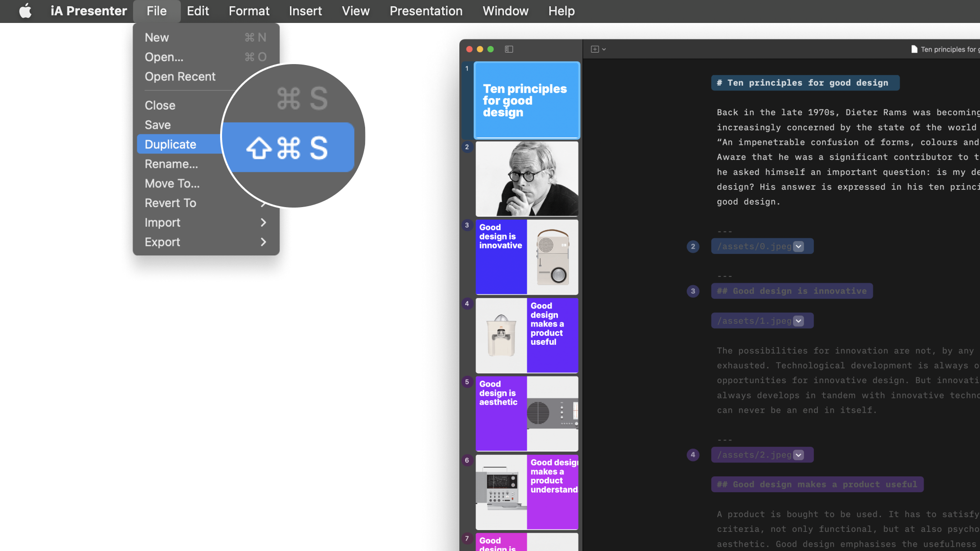The width and height of the screenshot is (980, 551).
Task: Open the Apple menu in the menu bar
Action: (x=26, y=11)
